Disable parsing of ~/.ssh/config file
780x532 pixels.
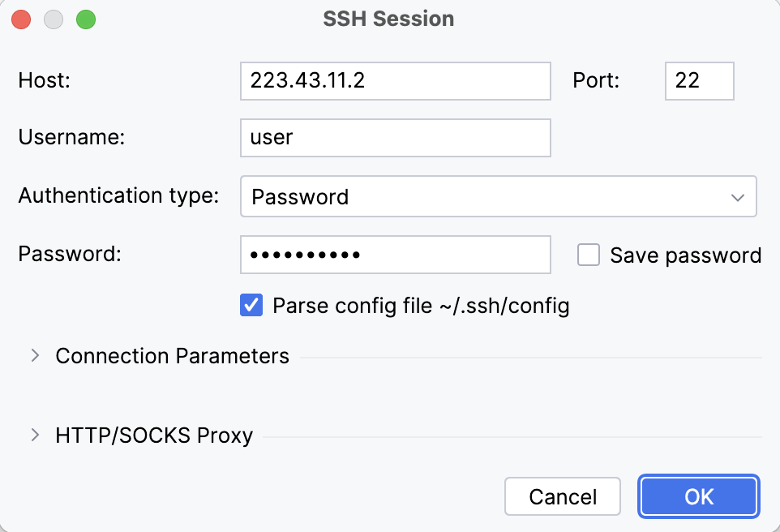252,305
